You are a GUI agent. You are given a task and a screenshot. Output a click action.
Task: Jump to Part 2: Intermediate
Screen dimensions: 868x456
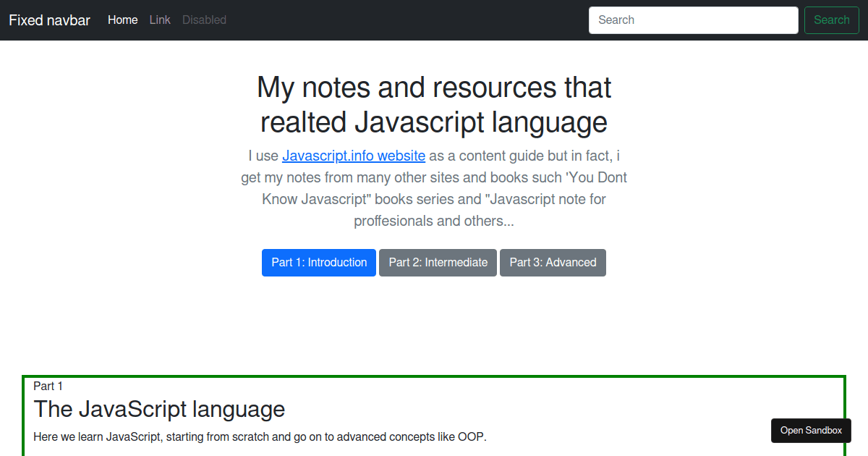coord(438,263)
